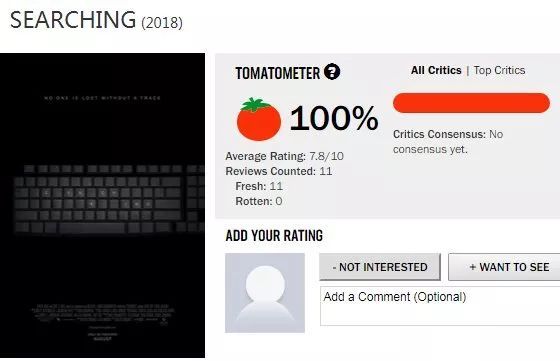Click the 2018 release year text
Screen dimensions: 560x361
(x=162, y=23)
